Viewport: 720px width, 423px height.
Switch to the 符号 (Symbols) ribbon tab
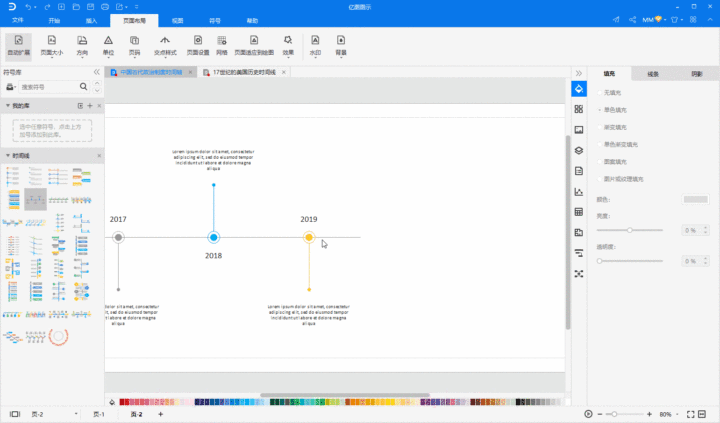click(215, 20)
